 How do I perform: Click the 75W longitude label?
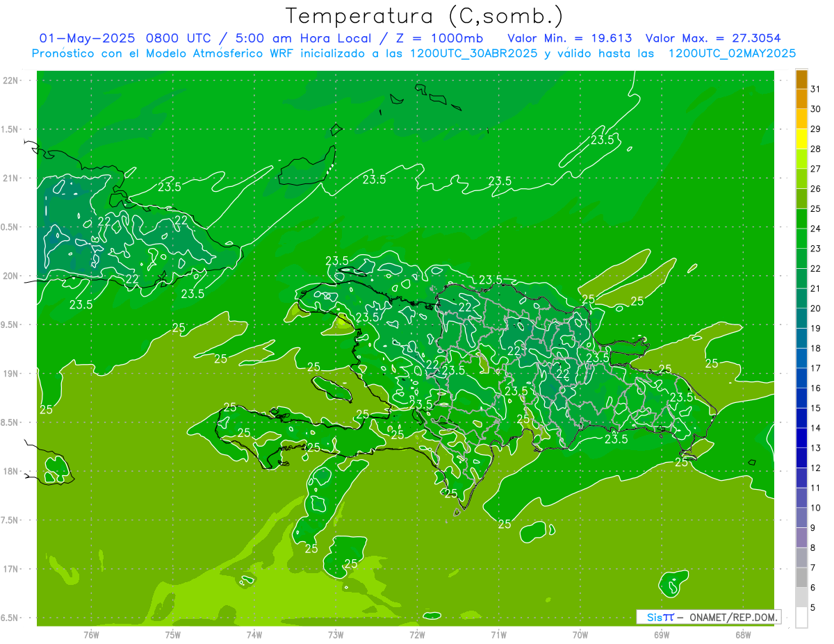tap(173, 634)
